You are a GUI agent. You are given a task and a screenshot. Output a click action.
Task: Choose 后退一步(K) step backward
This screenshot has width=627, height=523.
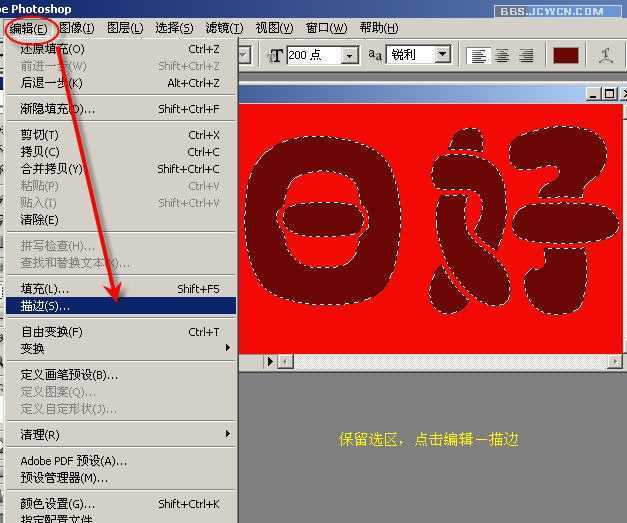point(121,83)
